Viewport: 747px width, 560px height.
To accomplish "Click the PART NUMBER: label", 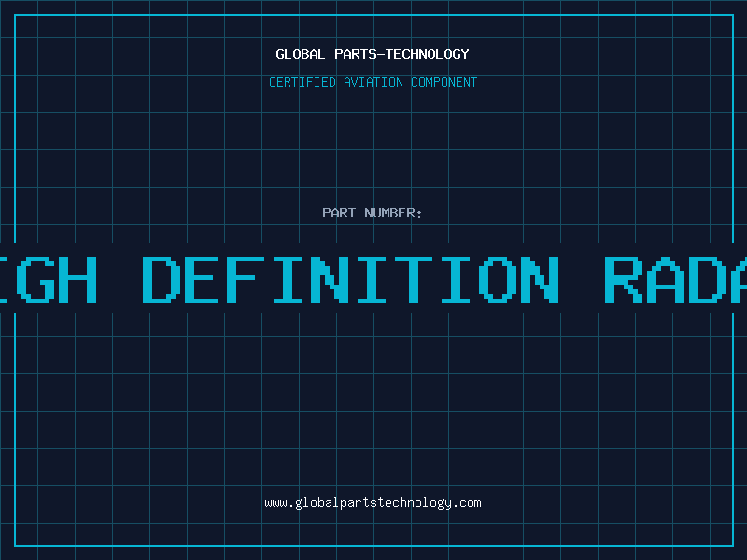I will [x=373, y=213].
